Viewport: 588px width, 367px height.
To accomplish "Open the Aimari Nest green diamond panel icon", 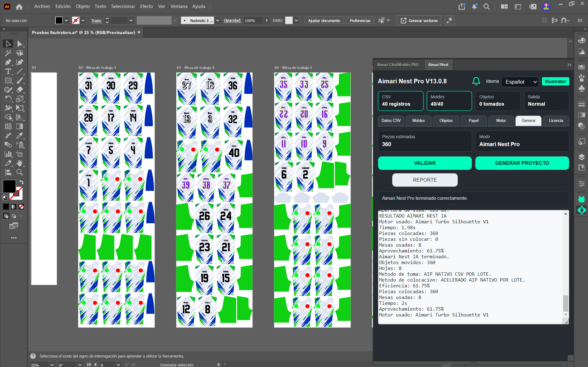I will coord(581,210).
